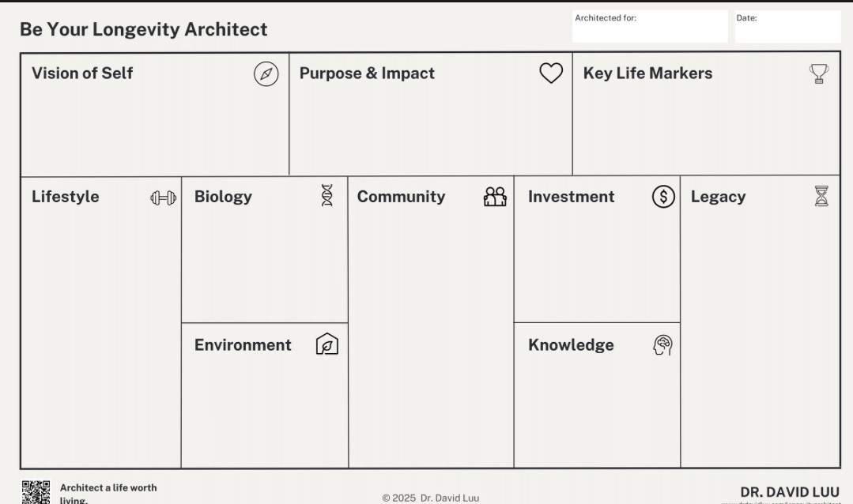Click the '© 2025 Dr. David Luu' footer text

(431, 498)
